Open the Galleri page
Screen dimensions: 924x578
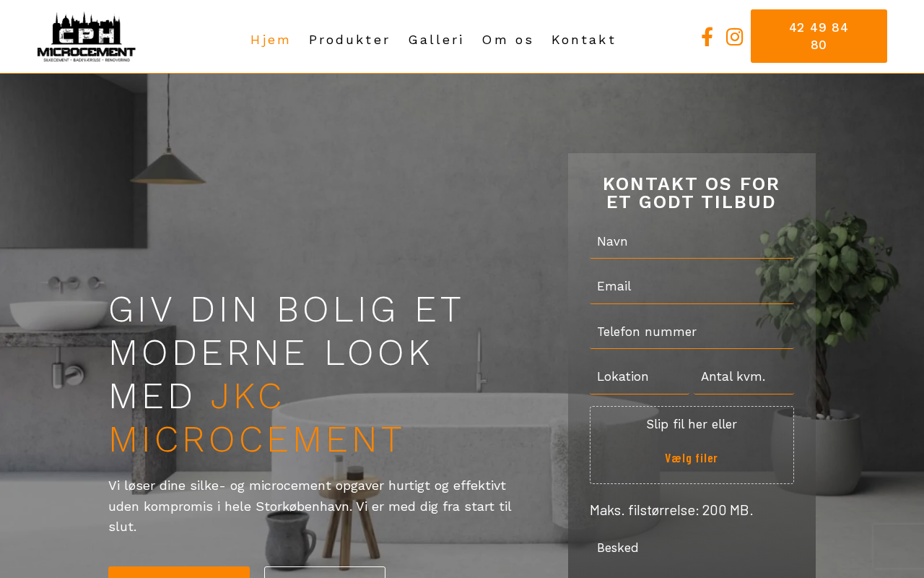pos(436,40)
